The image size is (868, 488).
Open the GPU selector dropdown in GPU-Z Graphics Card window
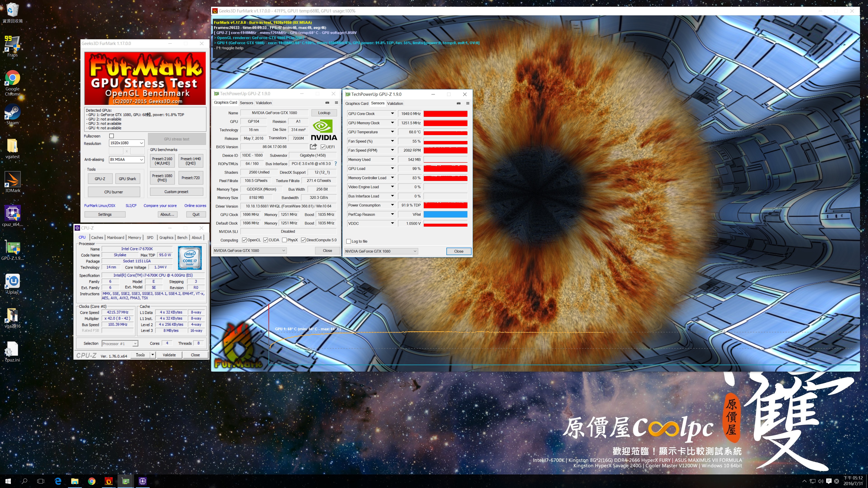pyautogui.click(x=250, y=251)
